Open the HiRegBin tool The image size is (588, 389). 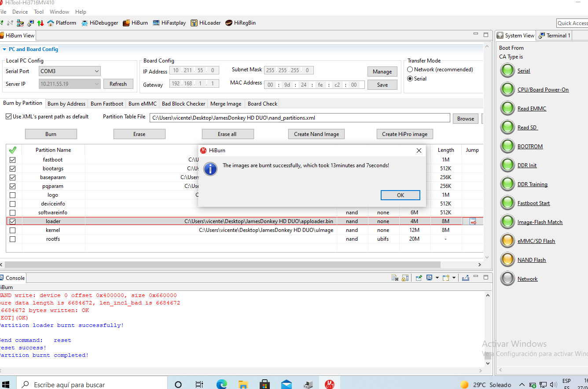point(240,23)
